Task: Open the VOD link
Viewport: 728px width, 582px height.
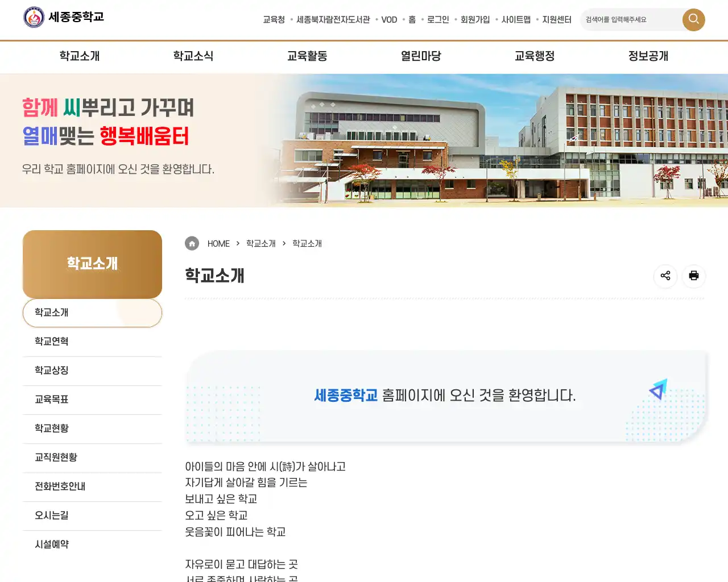Action: click(389, 19)
